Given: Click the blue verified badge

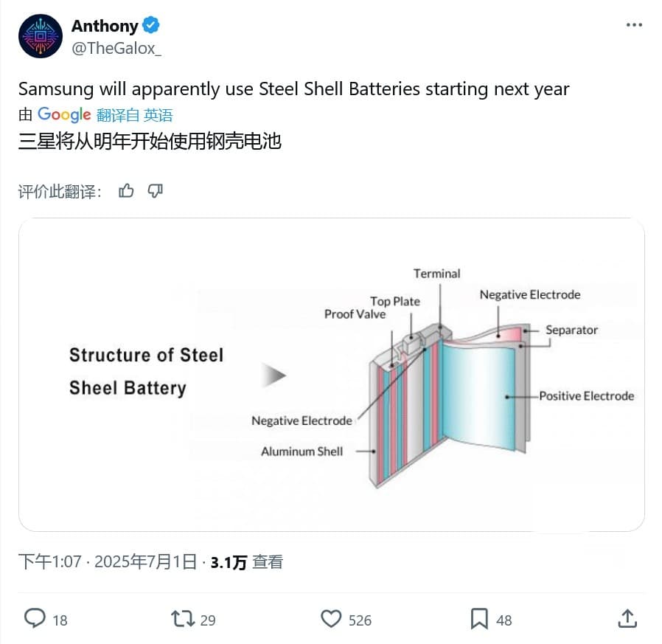Looking at the screenshot, I should (151, 26).
